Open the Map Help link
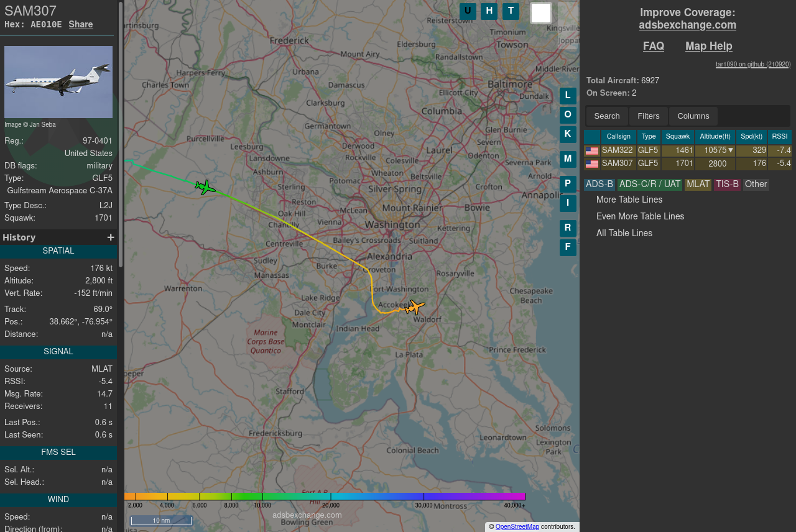This screenshot has width=796, height=532. [709, 46]
